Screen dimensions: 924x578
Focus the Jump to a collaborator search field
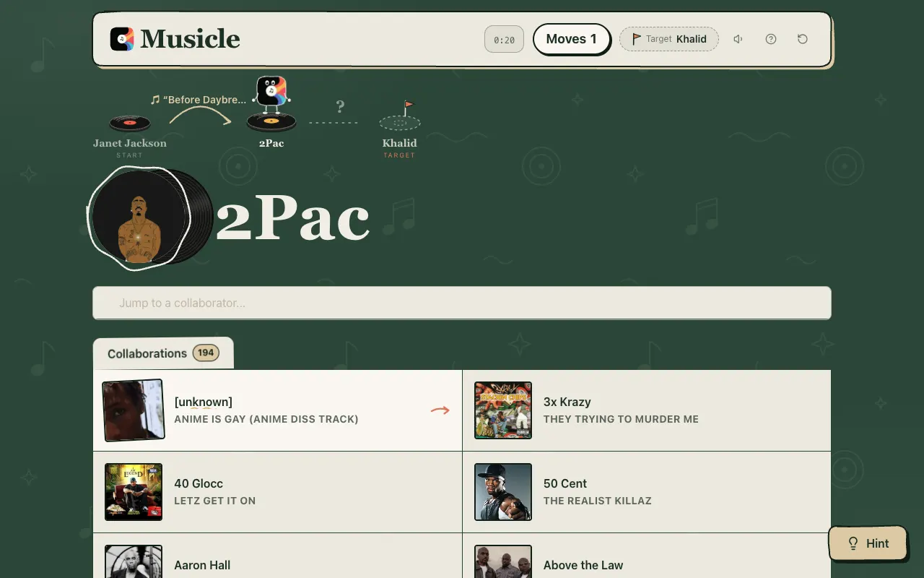coord(462,303)
